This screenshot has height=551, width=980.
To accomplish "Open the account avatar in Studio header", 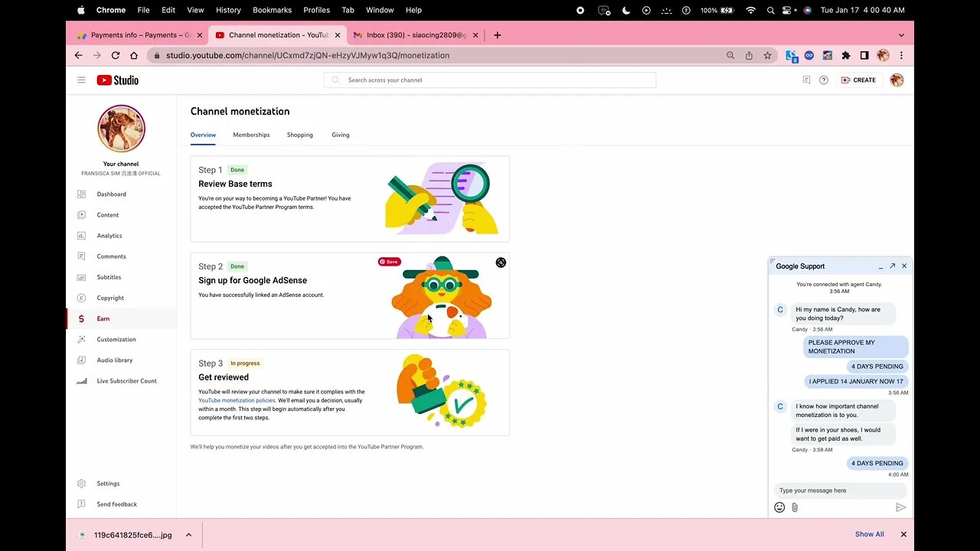I will [x=897, y=80].
